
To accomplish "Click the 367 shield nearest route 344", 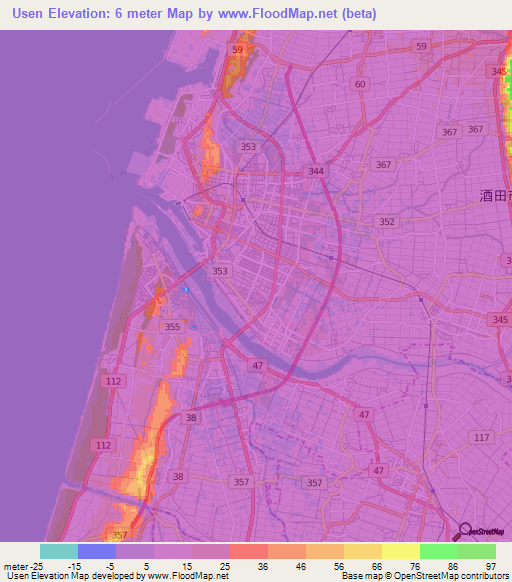I will 384,164.
